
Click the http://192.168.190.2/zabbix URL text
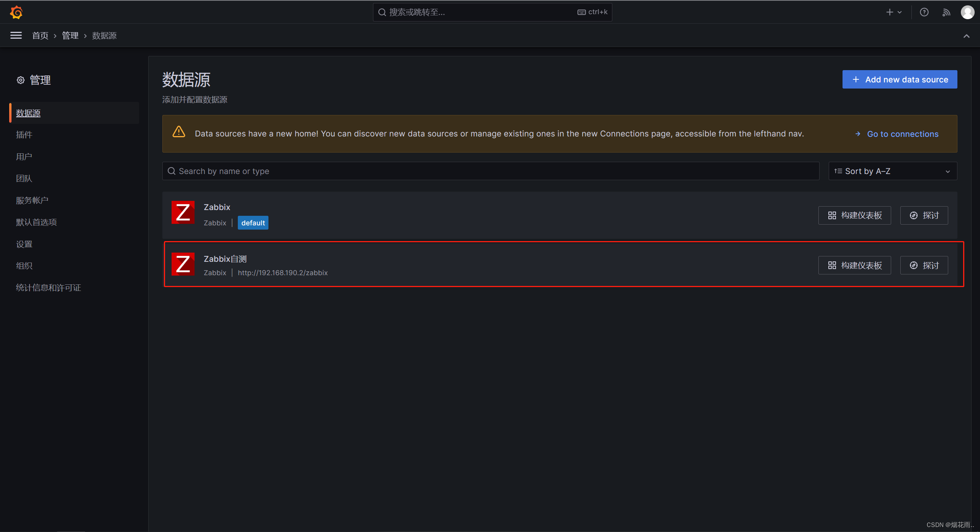point(283,273)
